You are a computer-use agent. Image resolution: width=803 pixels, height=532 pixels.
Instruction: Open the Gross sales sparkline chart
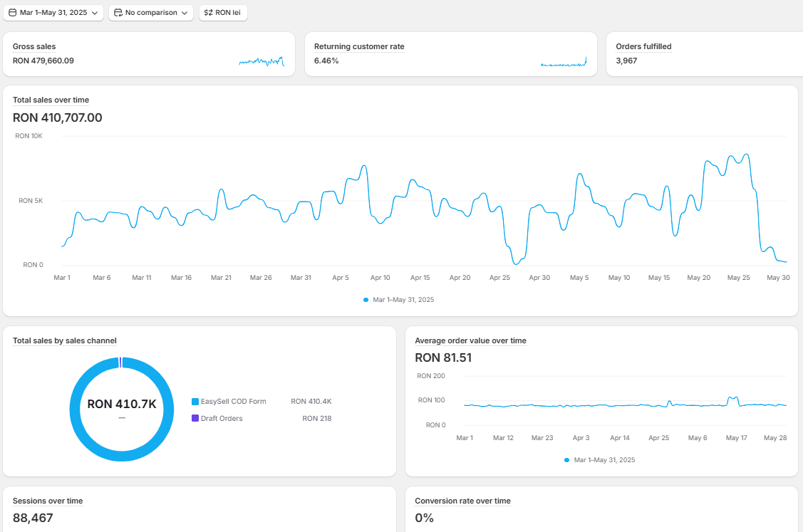(261, 61)
